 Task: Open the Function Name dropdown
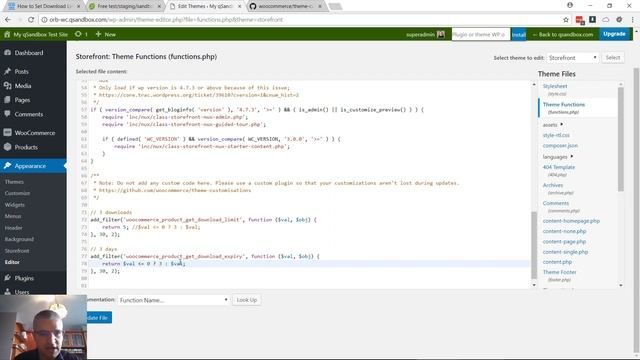(173, 300)
